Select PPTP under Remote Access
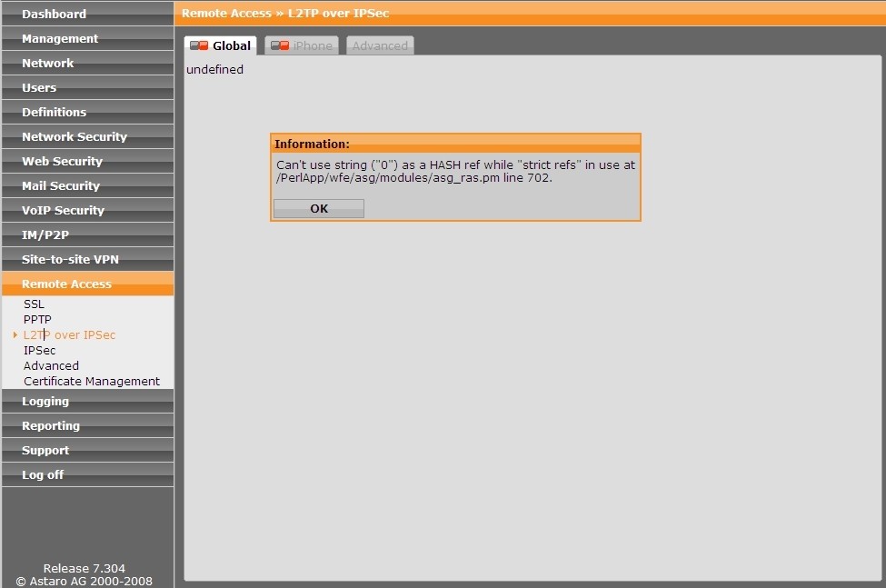Image resolution: width=886 pixels, height=588 pixels. pyautogui.click(x=37, y=320)
